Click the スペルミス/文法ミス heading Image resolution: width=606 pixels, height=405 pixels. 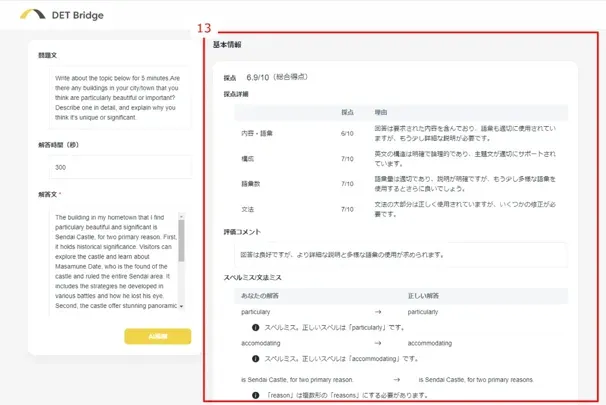252,277
